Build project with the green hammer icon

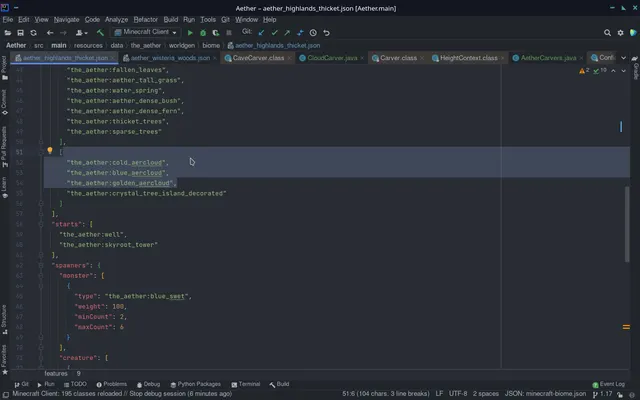(x=100, y=33)
